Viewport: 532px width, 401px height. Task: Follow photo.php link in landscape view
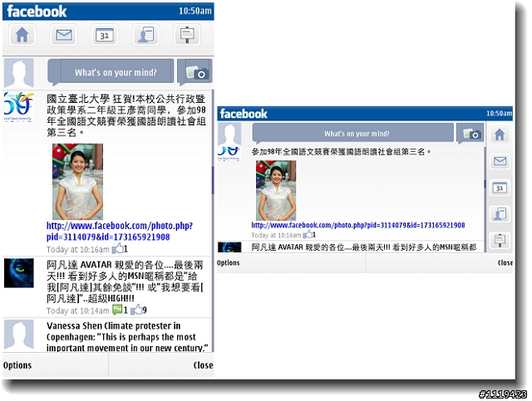[x=358, y=225]
